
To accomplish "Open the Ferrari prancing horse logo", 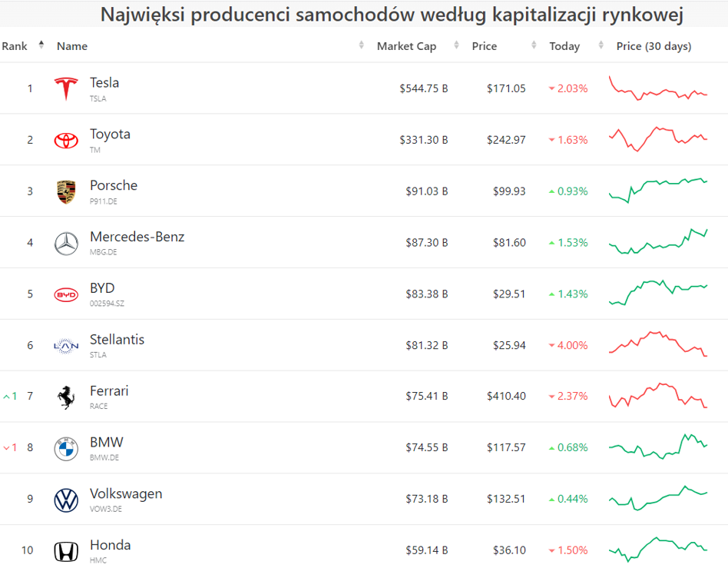I will point(66,397).
